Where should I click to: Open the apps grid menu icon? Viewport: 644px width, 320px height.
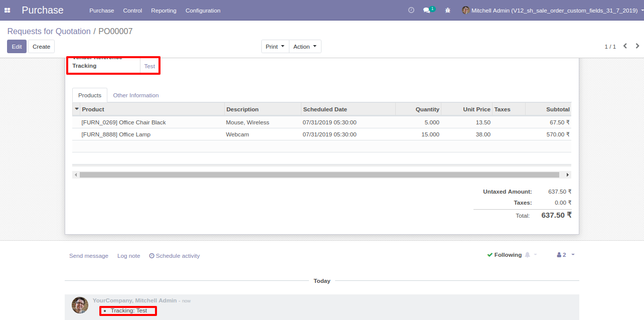coord(8,11)
